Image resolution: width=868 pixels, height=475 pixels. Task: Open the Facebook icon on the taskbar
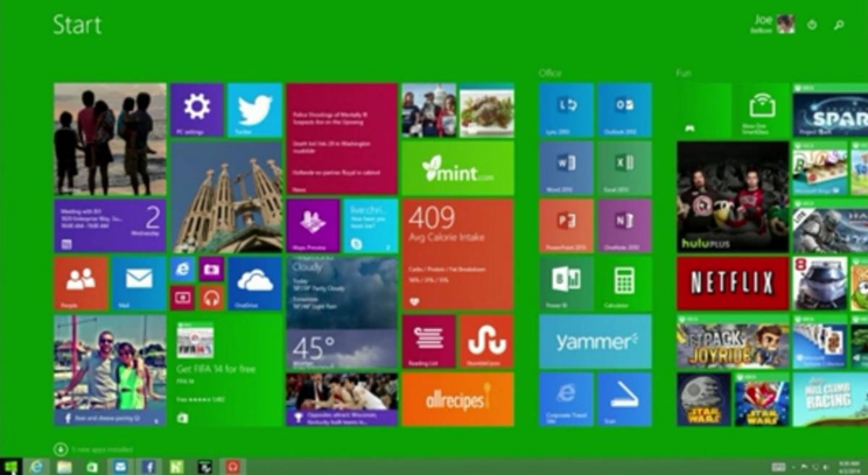pyautogui.click(x=148, y=466)
